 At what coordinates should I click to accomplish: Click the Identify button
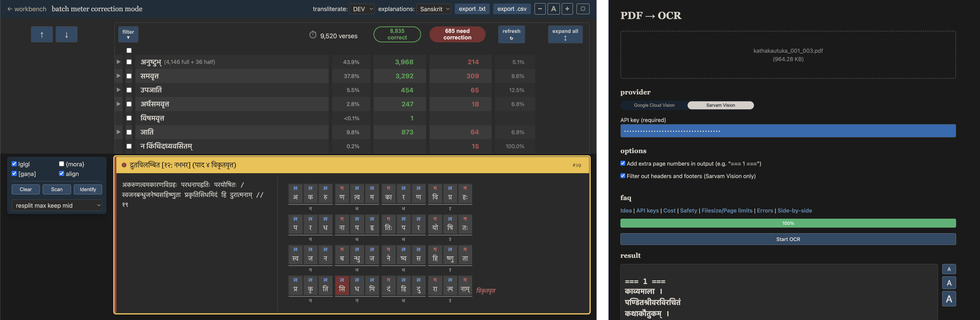coord(88,189)
